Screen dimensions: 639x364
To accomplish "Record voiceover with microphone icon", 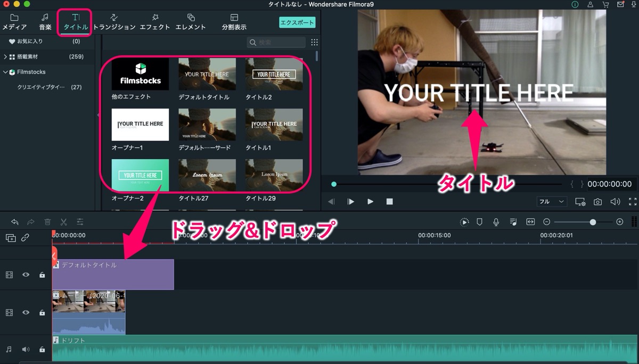I will (x=496, y=222).
